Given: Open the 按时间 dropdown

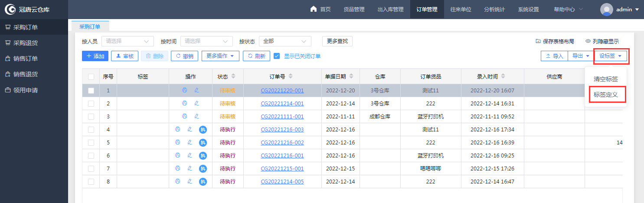Looking at the screenshot, I should 206,41.
